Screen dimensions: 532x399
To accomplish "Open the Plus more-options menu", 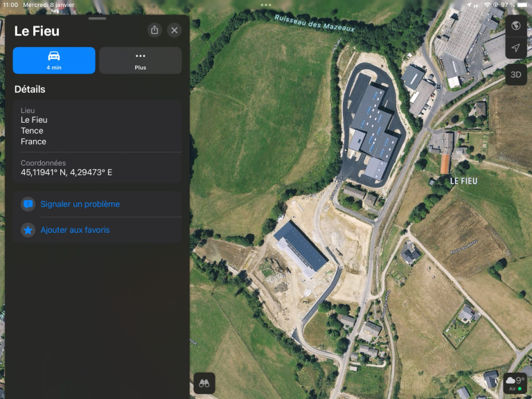I will (x=141, y=60).
